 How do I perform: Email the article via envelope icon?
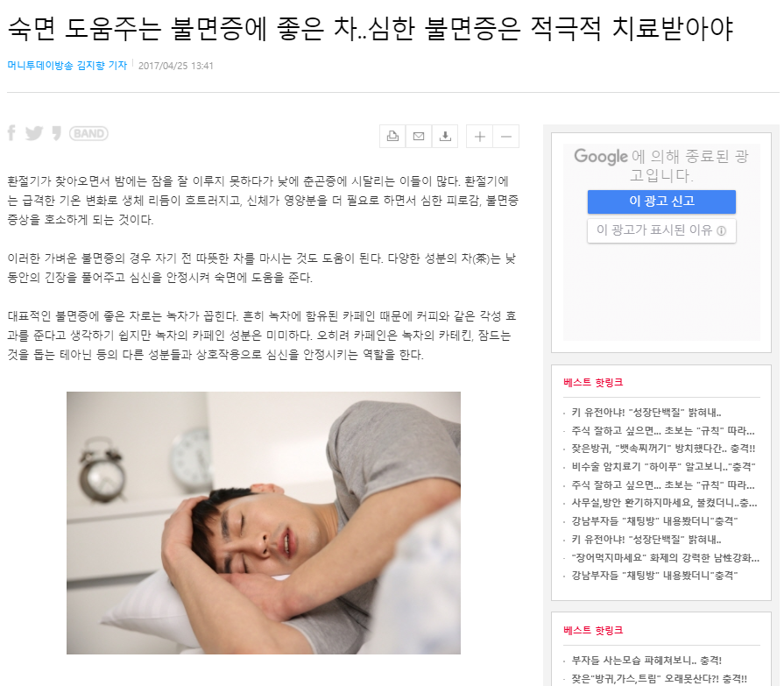(419, 136)
